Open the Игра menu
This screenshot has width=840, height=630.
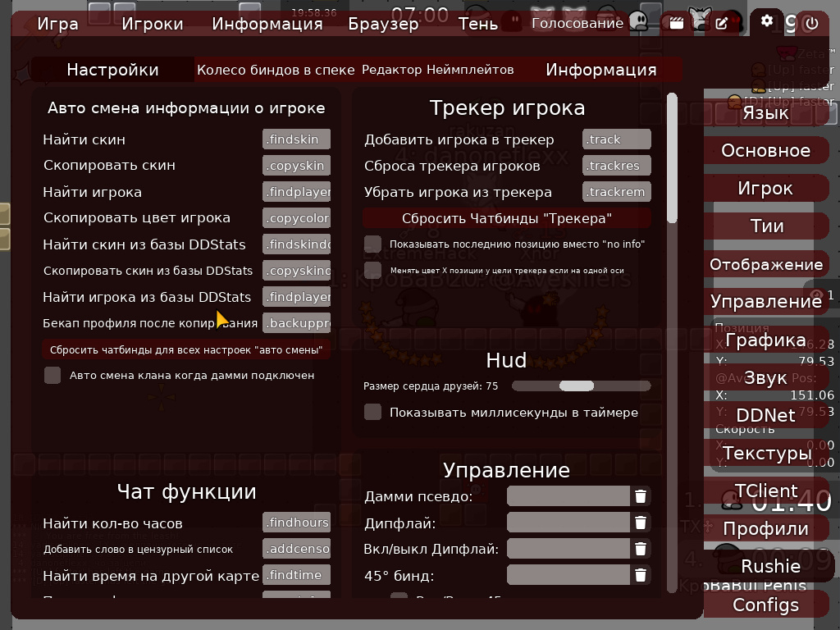(x=58, y=24)
